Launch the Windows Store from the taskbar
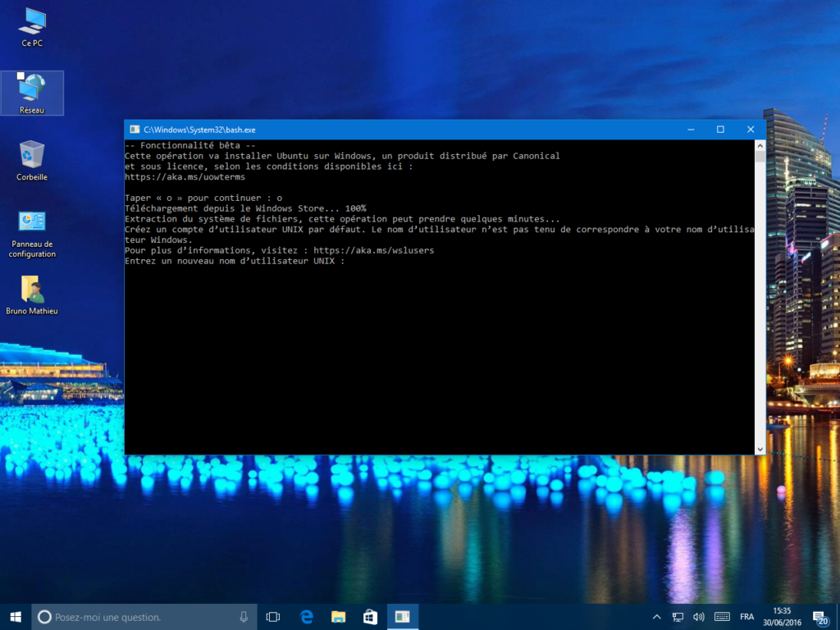Screen dimensions: 840x630 point(369,616)
